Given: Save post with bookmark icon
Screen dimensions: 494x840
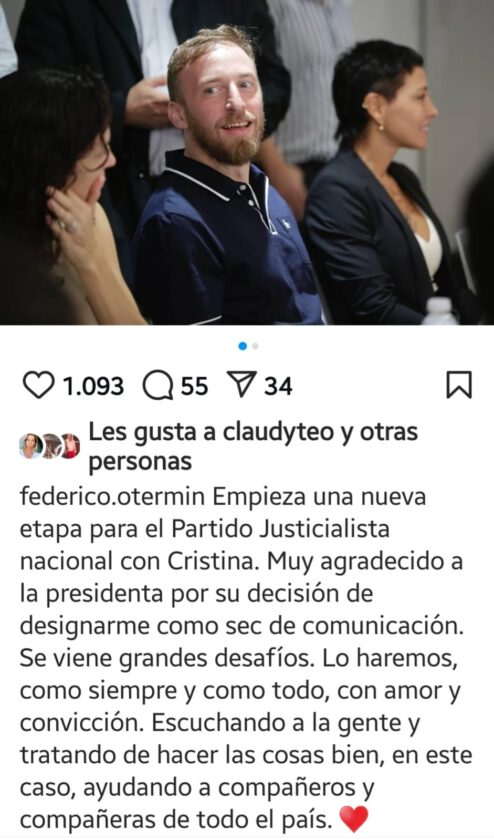Looking at the screenshot, I should pos(459,385).
